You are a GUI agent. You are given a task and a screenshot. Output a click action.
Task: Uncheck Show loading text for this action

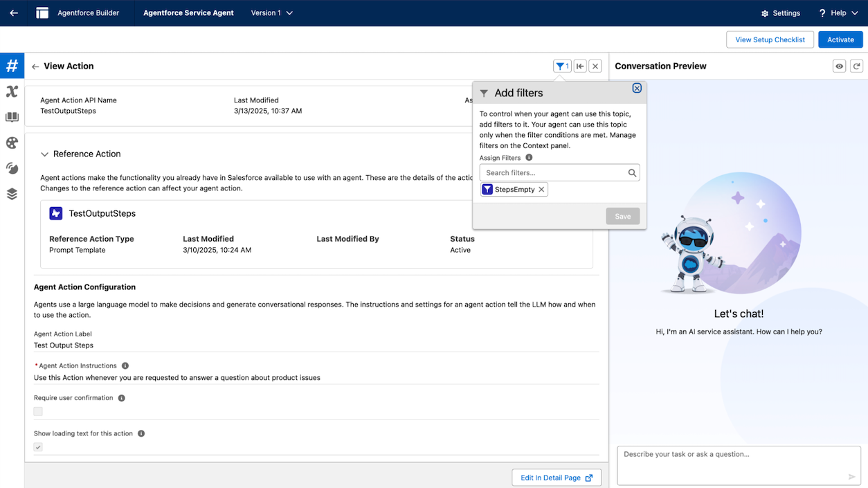(x=38, y=446)
